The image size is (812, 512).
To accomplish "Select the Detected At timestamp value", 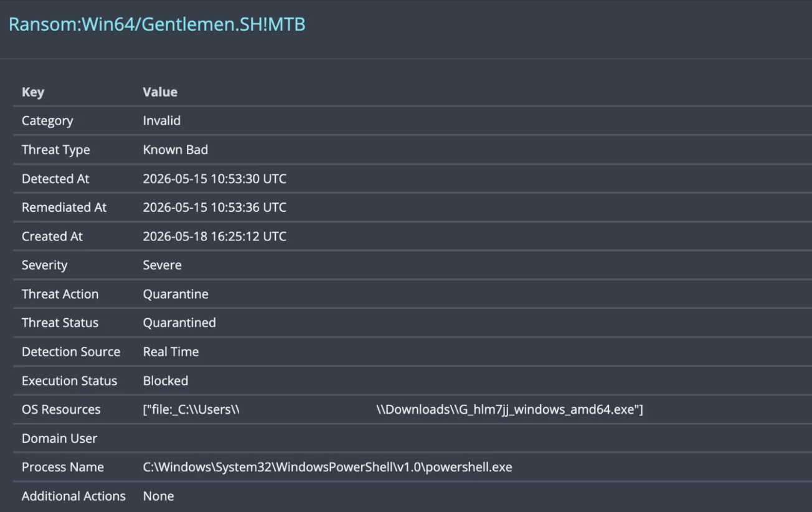I will [x=215, y=179].
